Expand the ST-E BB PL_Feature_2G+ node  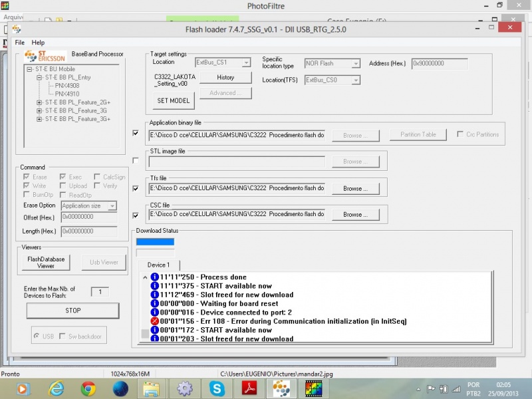39,102
